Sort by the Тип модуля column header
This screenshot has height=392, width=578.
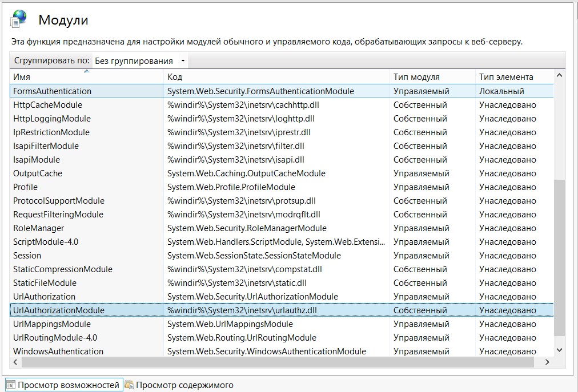432,77
